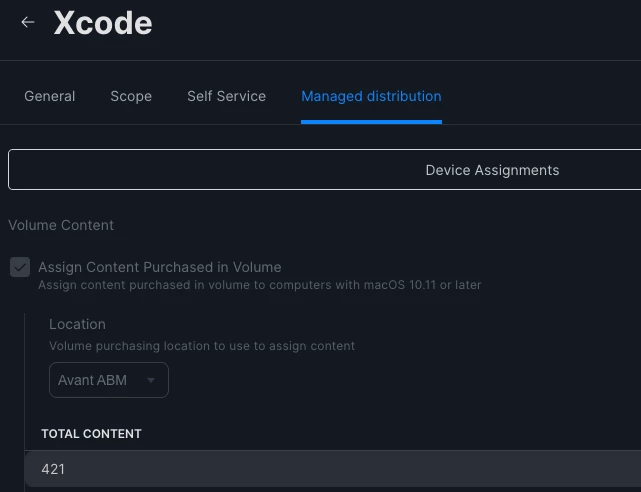
Task: Go back using the left arrow icon
Action: click(28, 22)
